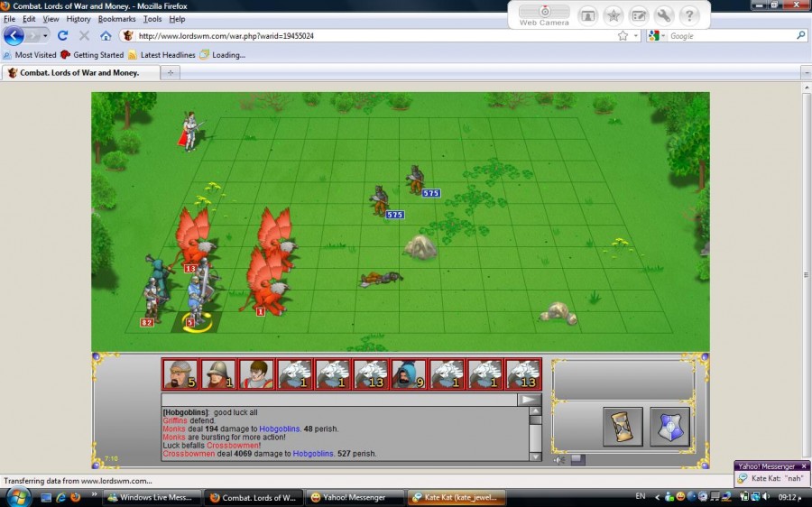Open Getting Started bookmark

(92, 55)
